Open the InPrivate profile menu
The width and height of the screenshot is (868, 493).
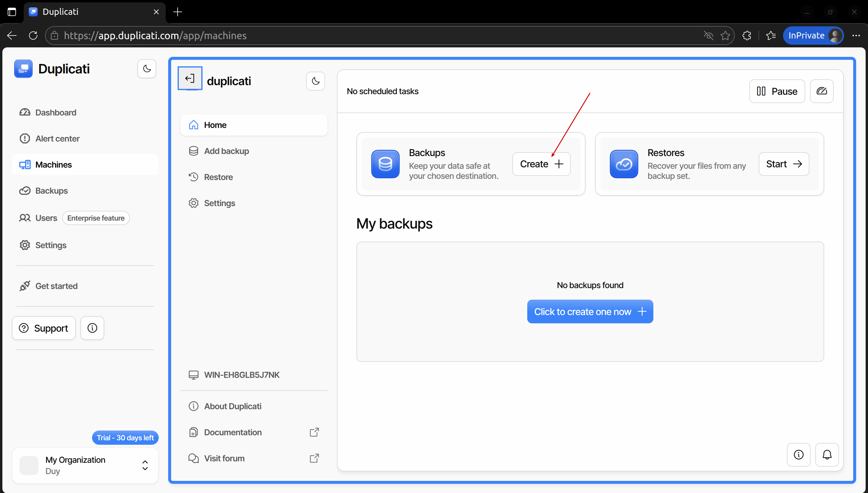point(813,36)
